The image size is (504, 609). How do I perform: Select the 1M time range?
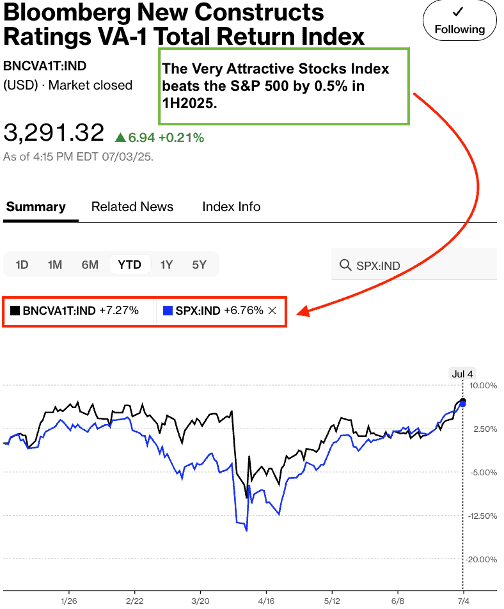click(55, 265)
